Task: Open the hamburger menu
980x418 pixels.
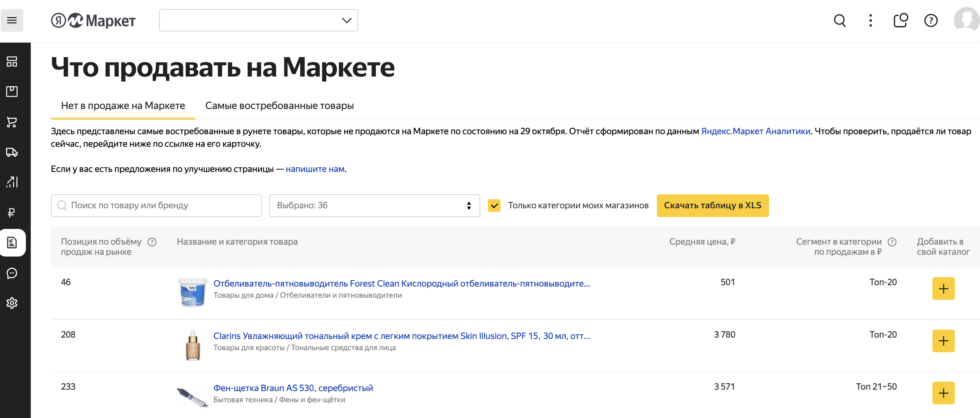Action: pos(12,21)
